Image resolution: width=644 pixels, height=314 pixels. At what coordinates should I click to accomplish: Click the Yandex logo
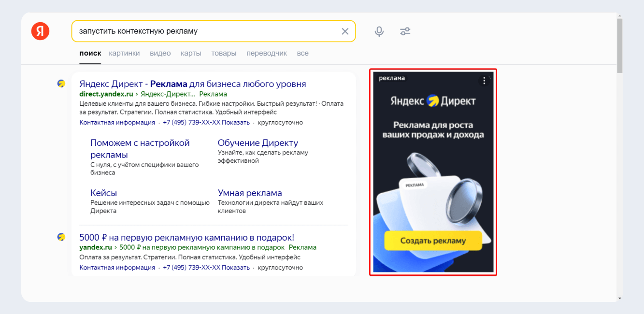(40, 31)
